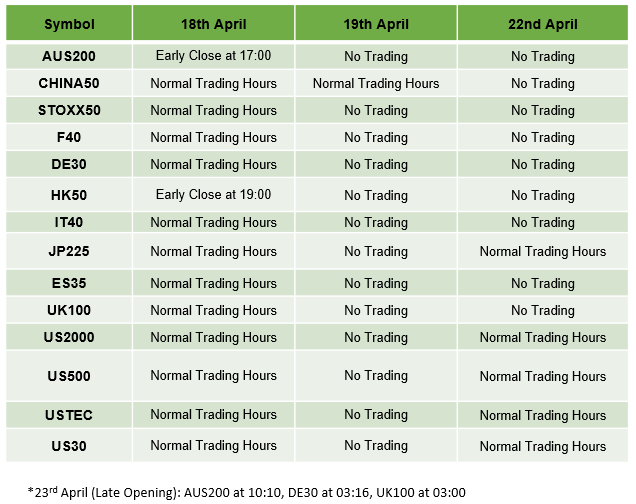Select the US500 symbol cell
This screenshot has height=504, width=636.
point(69,376)
